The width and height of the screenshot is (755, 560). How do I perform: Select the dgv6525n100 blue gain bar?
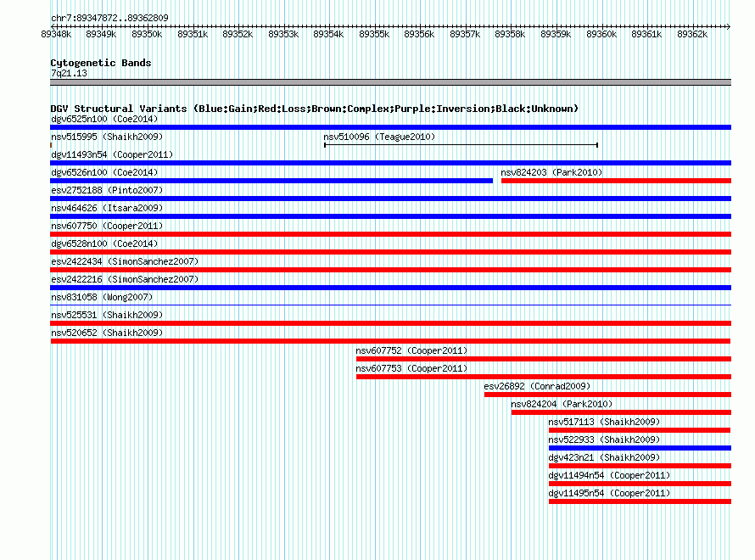(x=390, y=127)
